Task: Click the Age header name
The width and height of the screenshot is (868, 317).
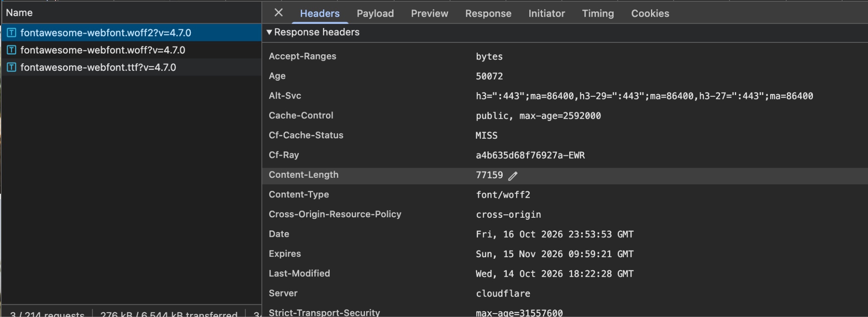Action: 277,76
